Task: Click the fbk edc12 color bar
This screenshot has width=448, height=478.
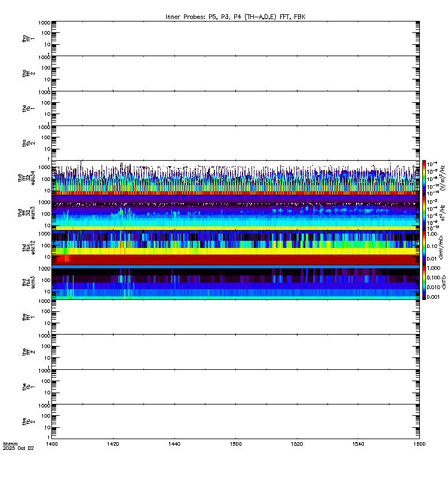Action: (424, 247)
